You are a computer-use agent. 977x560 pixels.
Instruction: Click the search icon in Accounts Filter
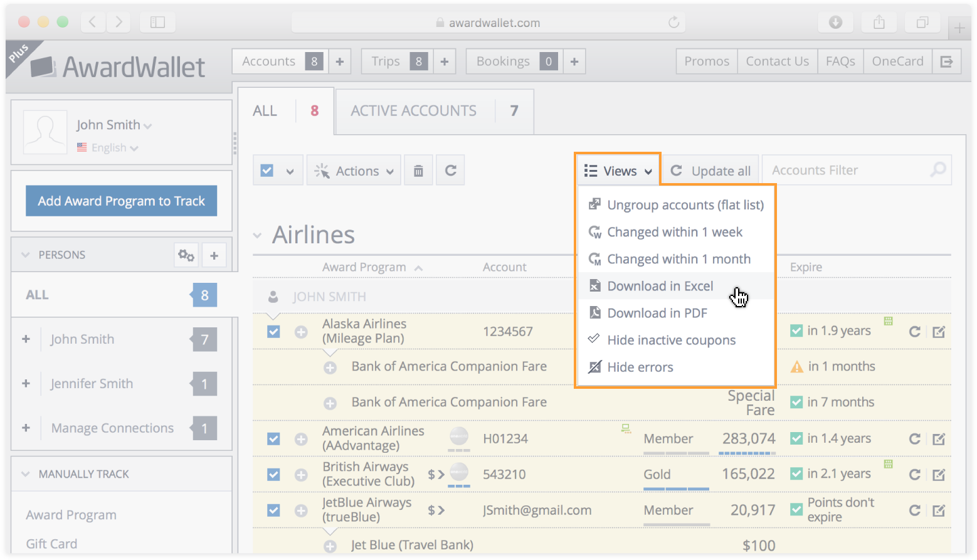point(938,170)
